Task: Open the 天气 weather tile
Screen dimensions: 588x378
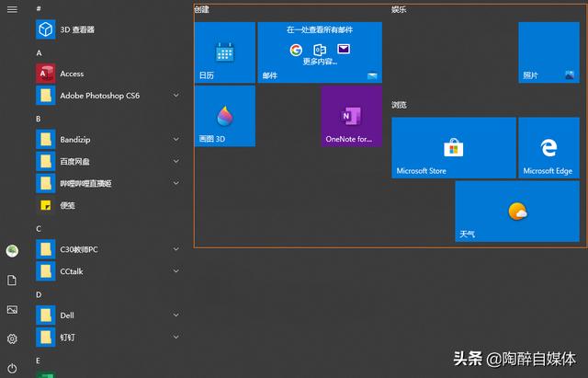Action: tap(517, 212)
